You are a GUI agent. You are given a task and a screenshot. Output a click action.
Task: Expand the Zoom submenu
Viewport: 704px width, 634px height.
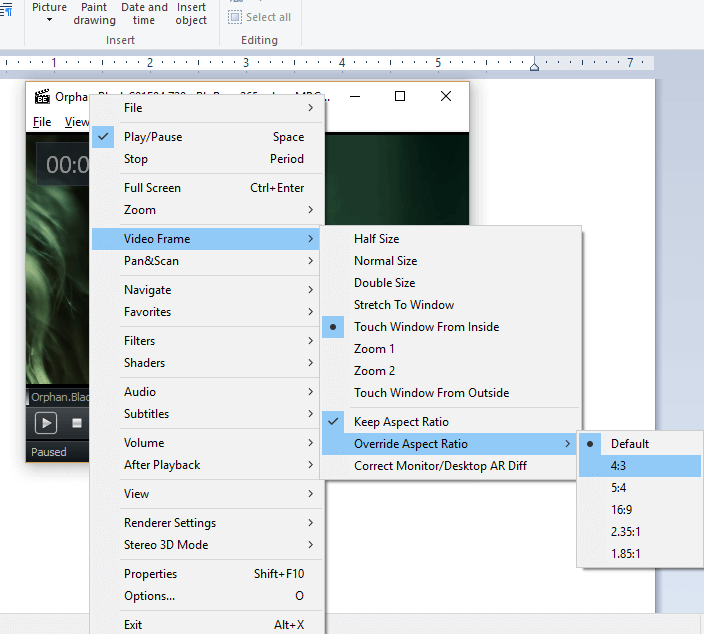pos(207,210)
